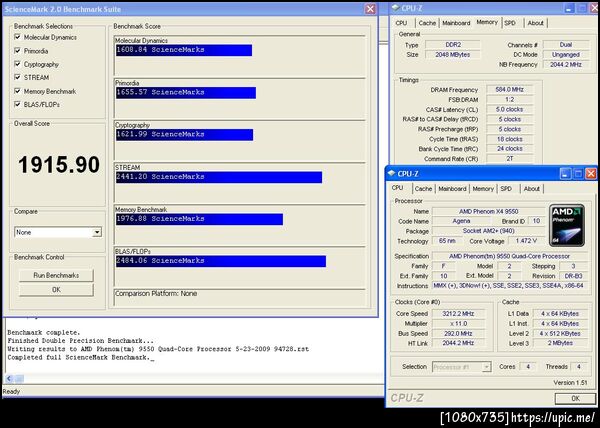Close the ScienceMark 2.0 Benchmark Suite window
The image size is (600, 428).
tap(370, 9)
